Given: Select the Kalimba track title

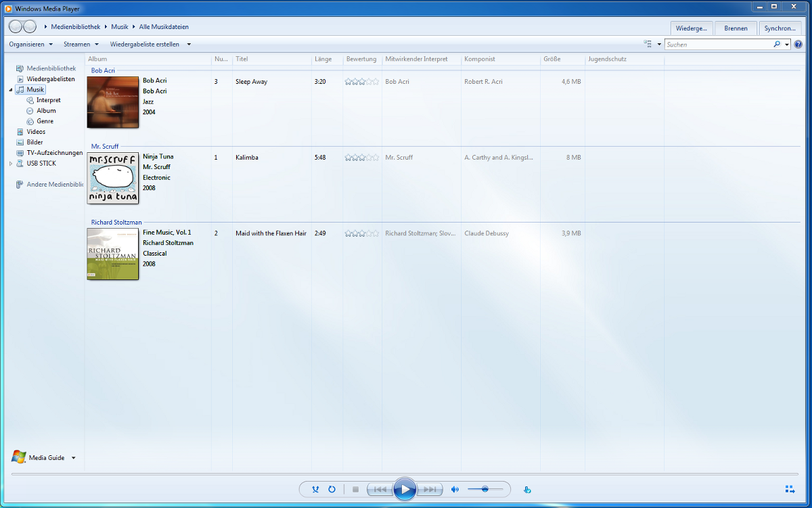Looking at the screenshot, I should 247,158.
